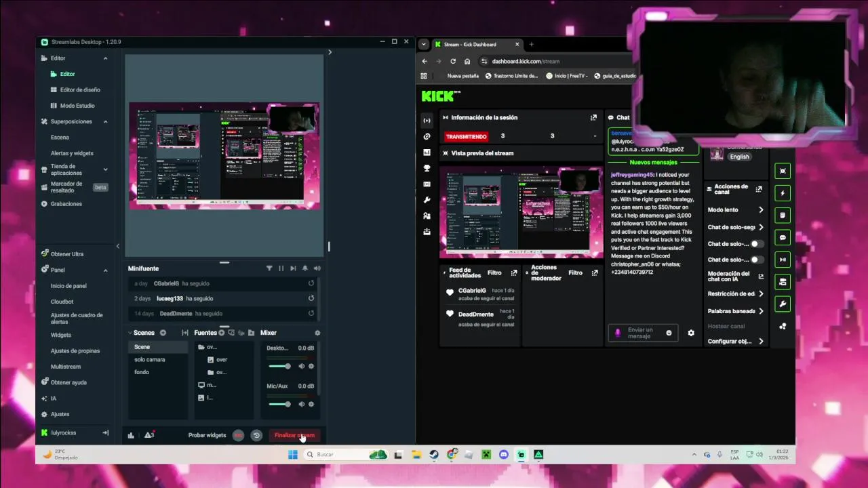Open notifications warning icon in Streamlabs

click(149, 435)
